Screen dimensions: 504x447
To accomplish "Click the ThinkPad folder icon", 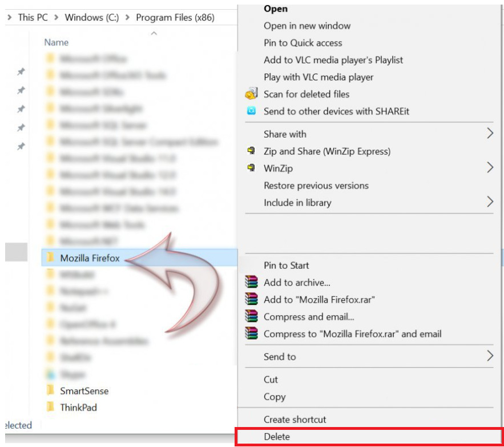I will coord(50,407).
